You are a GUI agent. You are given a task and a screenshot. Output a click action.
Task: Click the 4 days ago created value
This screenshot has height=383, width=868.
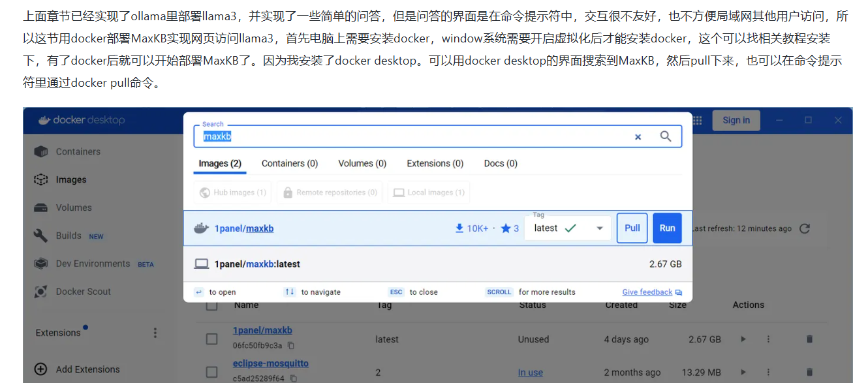627,339
